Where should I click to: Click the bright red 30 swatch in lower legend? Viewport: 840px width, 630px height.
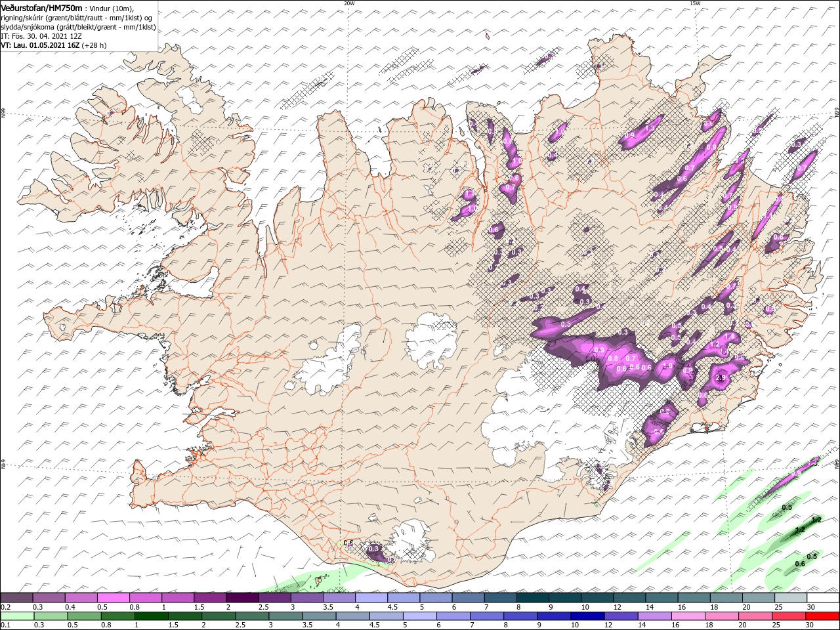click(x=822, y=616)
